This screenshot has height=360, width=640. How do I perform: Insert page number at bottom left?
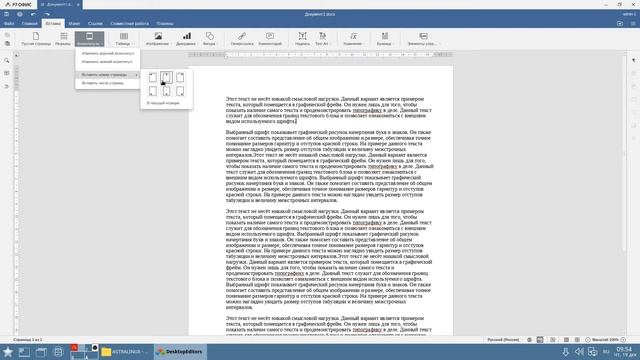coord(153,91)
